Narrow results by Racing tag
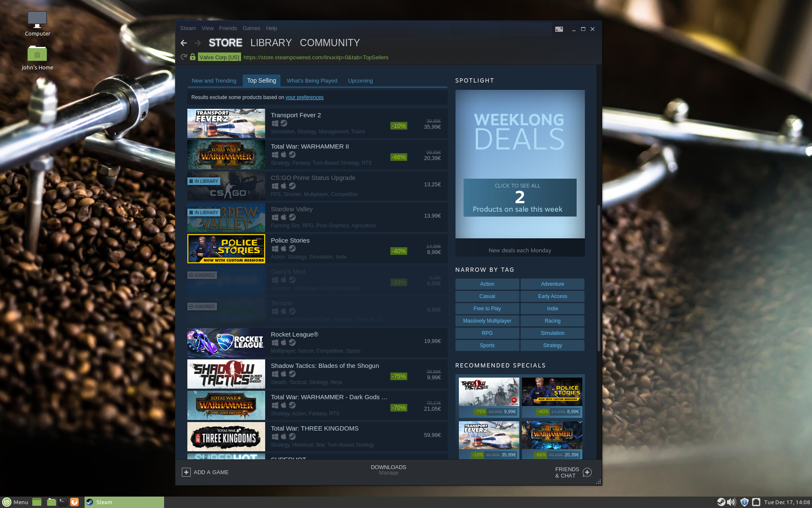The width and height of the screenshot is (812, 508). coord(552,321)
